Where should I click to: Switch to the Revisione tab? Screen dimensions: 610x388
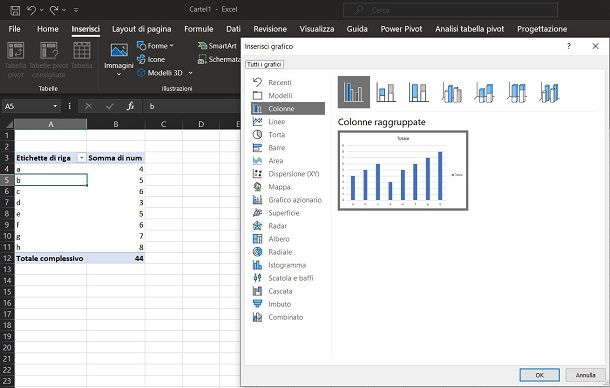click(270, 29)
